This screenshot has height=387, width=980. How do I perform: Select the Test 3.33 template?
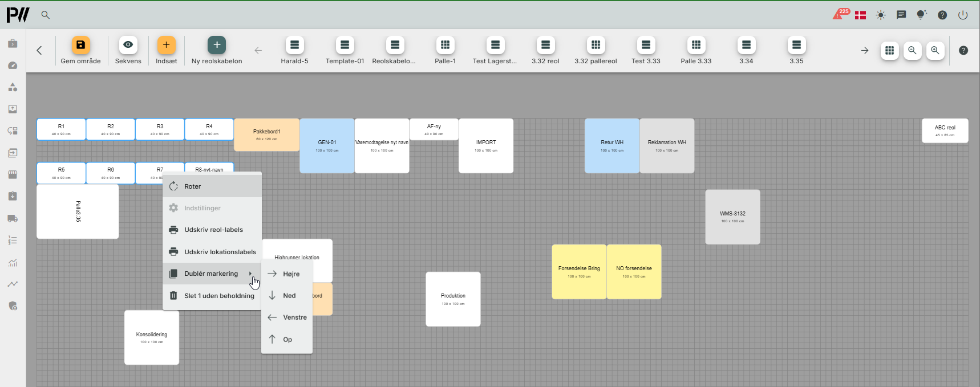point(646,51)
